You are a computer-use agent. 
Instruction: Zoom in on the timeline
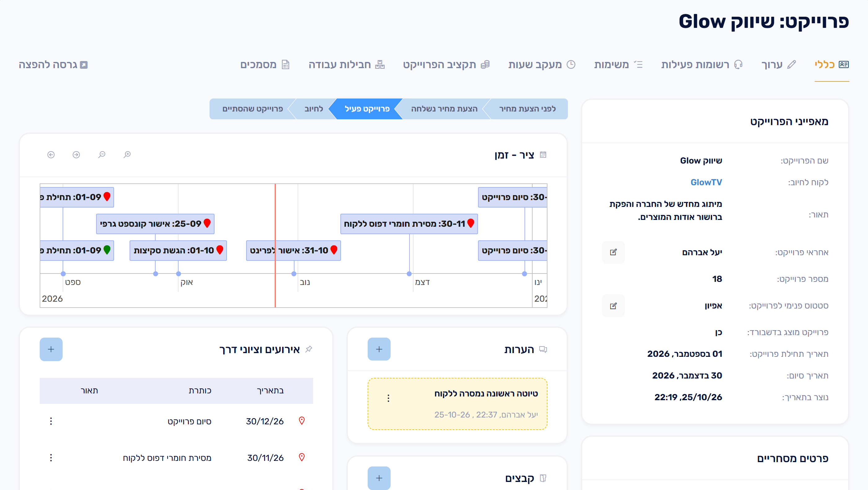coord(127,155)
